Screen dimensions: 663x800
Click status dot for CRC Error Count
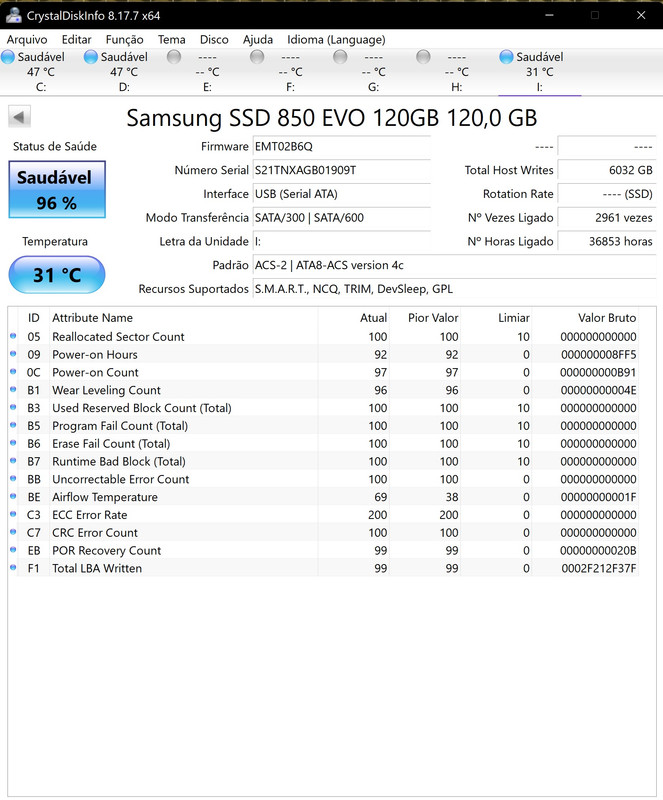13,532
